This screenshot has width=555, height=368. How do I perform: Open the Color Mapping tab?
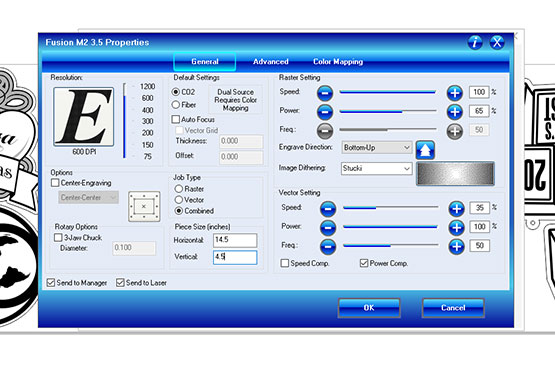click(338, 62)
